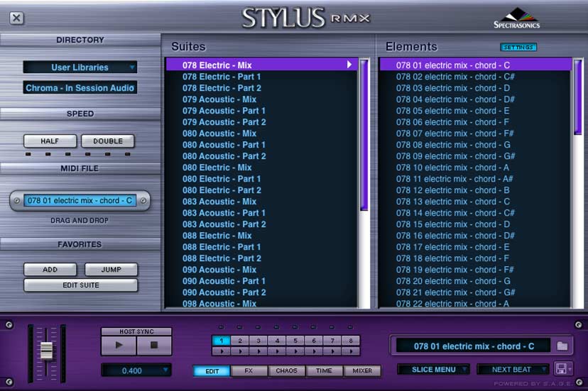The image size is (588, 391).
Task: Select part 3 button
Action: (258, 341)
